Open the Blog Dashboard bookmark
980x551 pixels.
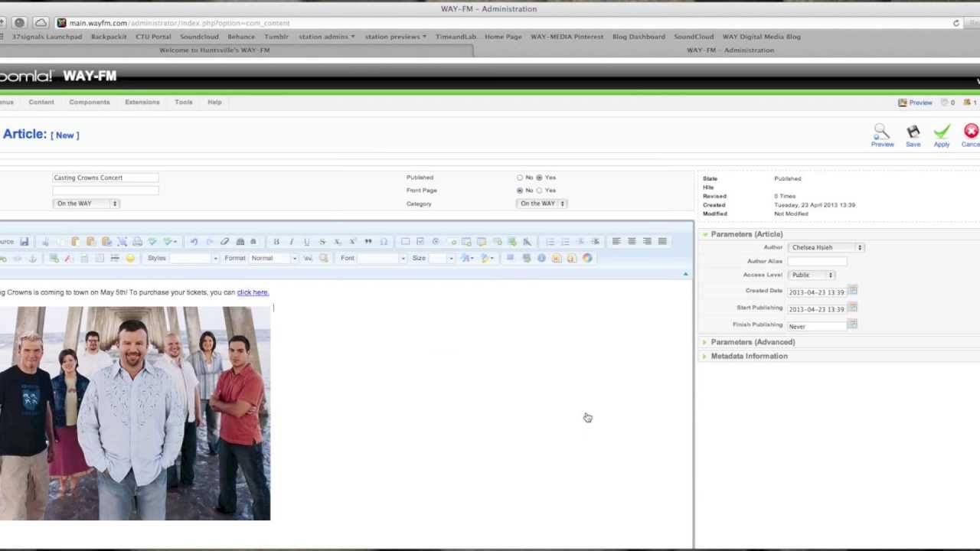pos(639,37)
